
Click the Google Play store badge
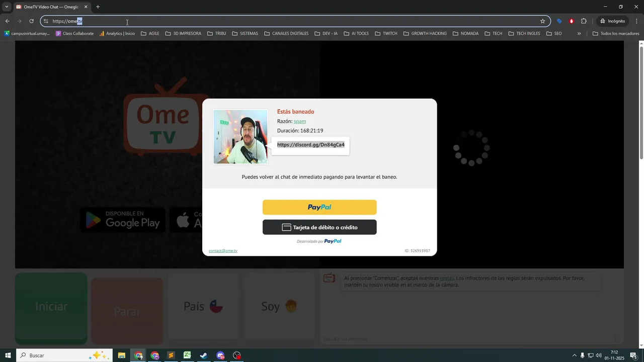click(123, 220)
